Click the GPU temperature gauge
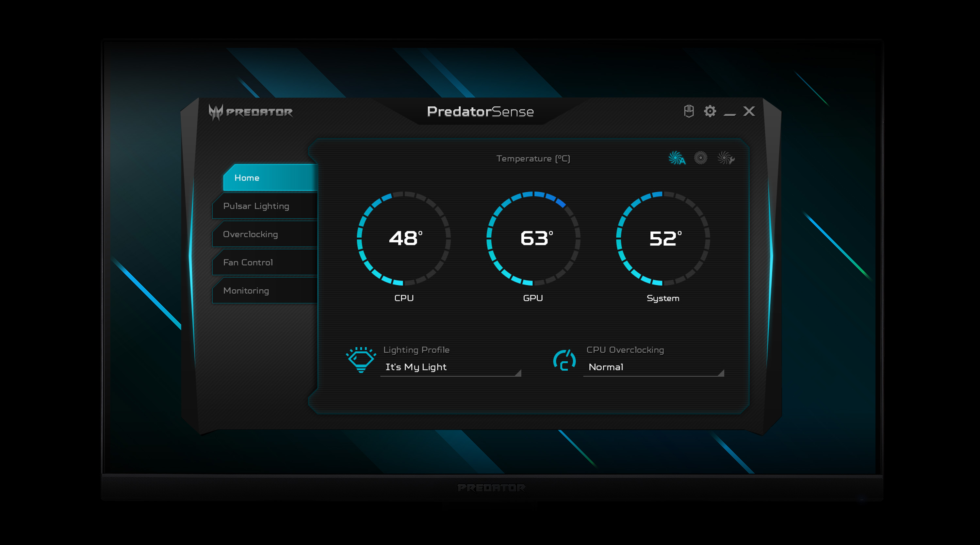 533,238
